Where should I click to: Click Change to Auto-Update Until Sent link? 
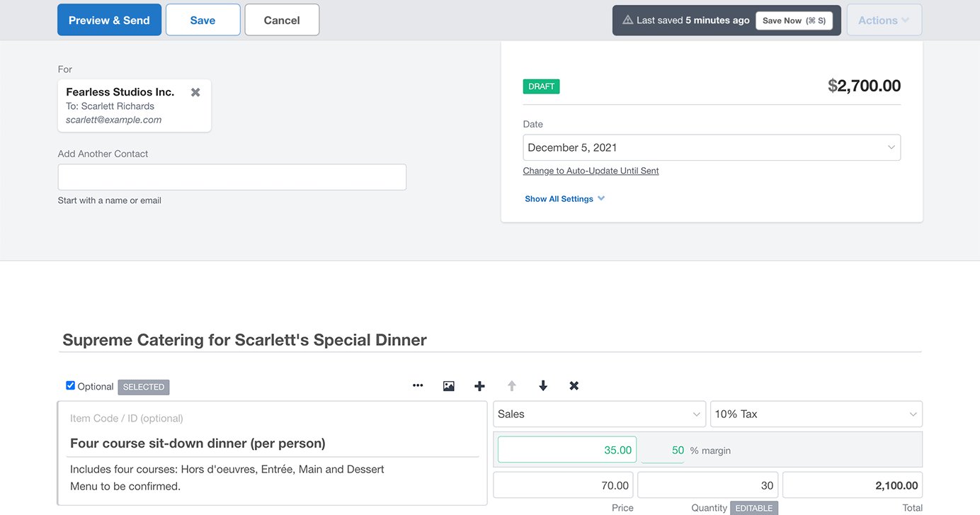pyautogui.click(x=591, y=171)
